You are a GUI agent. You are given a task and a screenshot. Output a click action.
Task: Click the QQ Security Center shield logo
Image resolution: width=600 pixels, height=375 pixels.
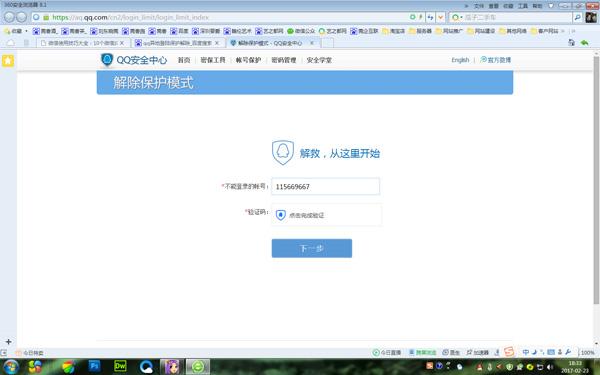[x=107, y=60]
